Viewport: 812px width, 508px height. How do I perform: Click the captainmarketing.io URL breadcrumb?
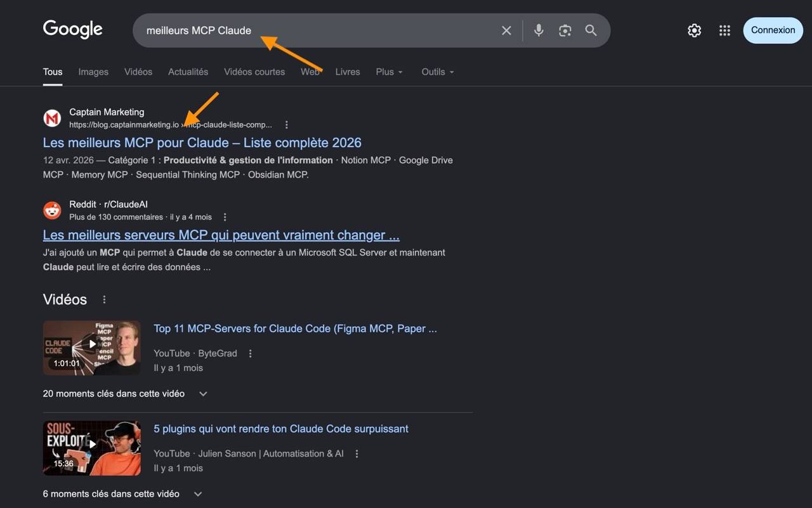click(x=171, y=125)
